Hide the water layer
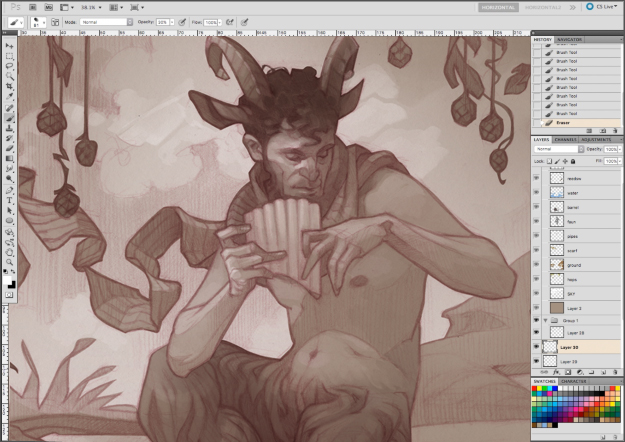 tap(537, 193)
